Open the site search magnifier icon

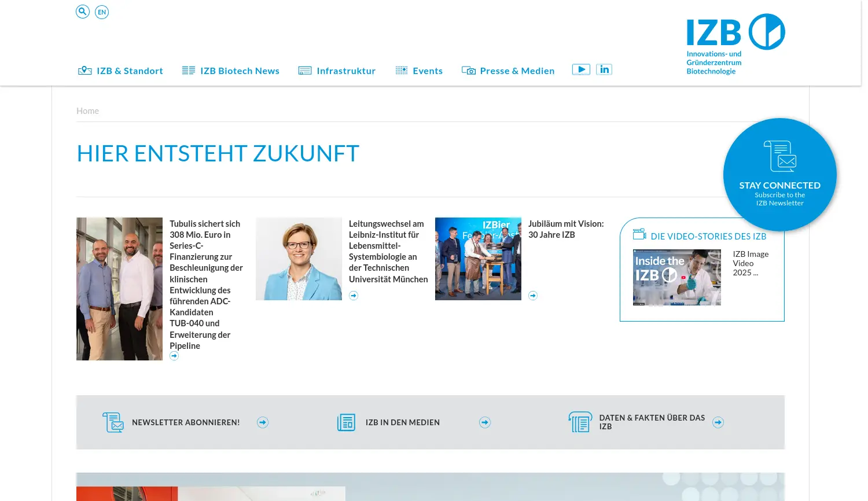(x=82, y=11)
